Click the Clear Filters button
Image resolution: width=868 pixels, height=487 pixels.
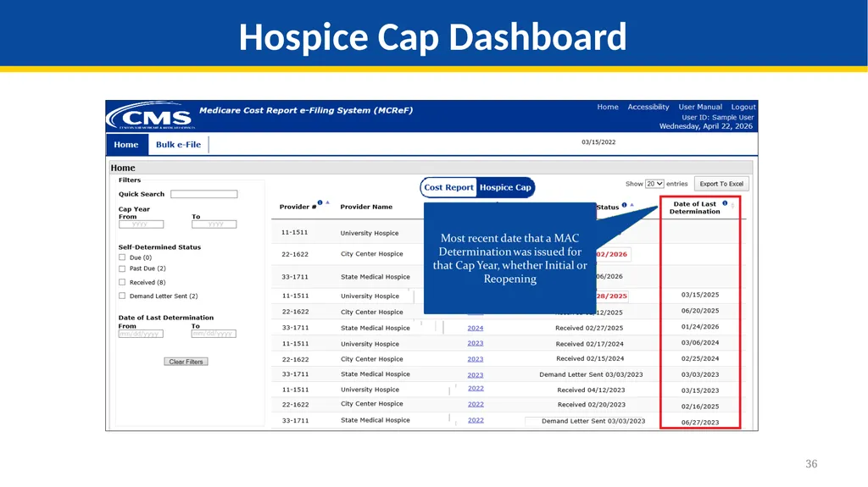[x=186, y=362]
